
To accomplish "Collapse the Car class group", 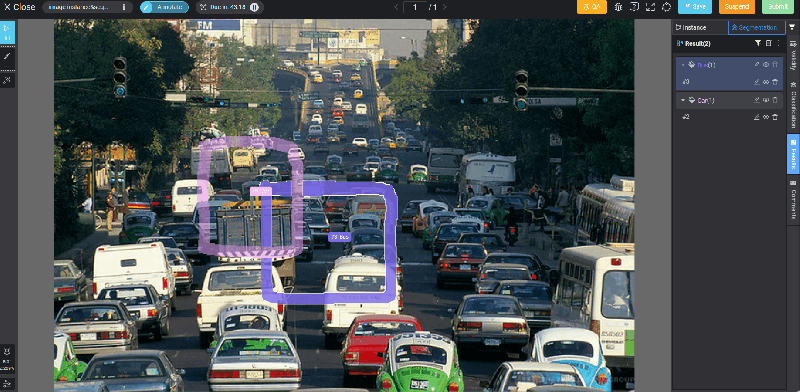I will (683, 100).
